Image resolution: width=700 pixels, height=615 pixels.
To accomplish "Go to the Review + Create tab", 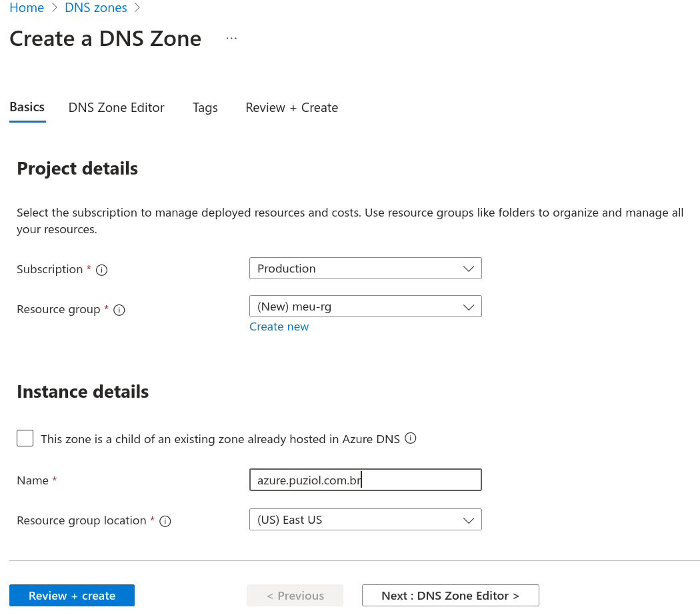I will (291, 108).
